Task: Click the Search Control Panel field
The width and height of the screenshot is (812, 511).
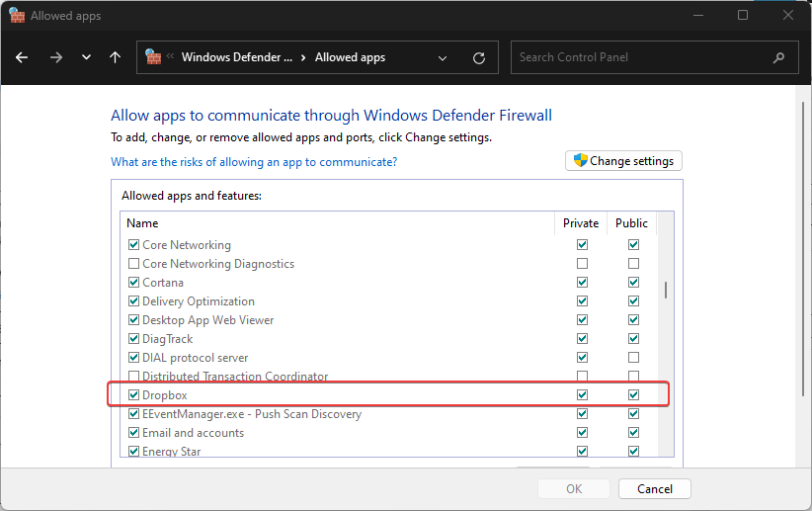Action: pyautogui.click(x=655, y=57)
